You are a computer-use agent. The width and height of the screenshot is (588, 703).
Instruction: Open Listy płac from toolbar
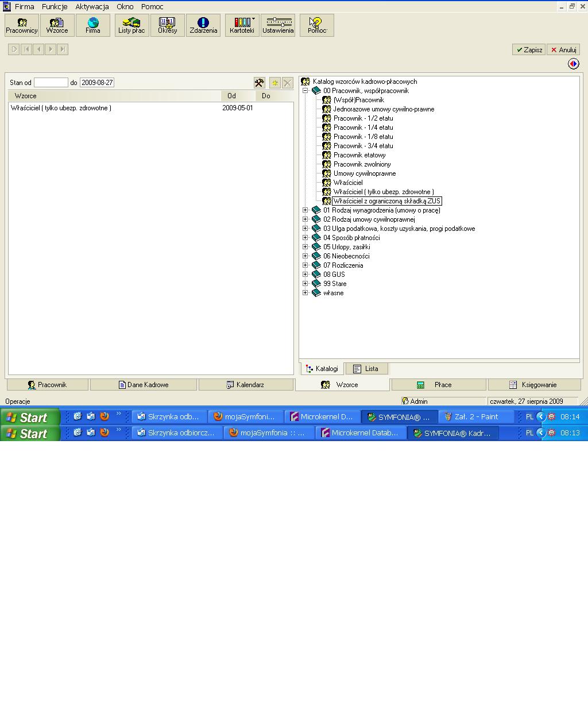click(131, 25)
